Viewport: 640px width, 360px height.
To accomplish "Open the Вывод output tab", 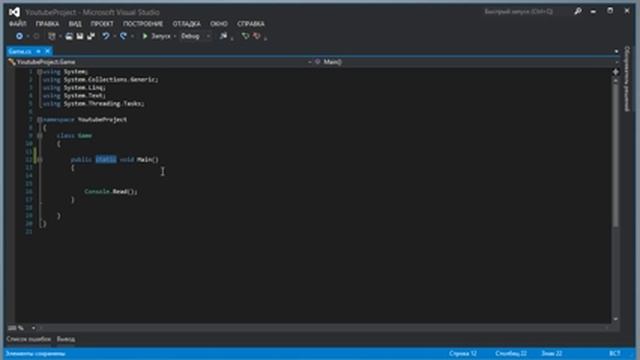I will point(66,339).
